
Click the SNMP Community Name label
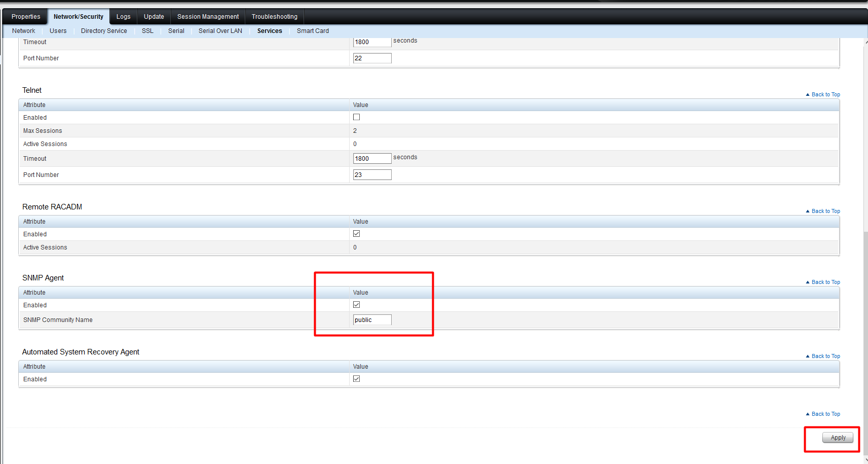point(58,320)
